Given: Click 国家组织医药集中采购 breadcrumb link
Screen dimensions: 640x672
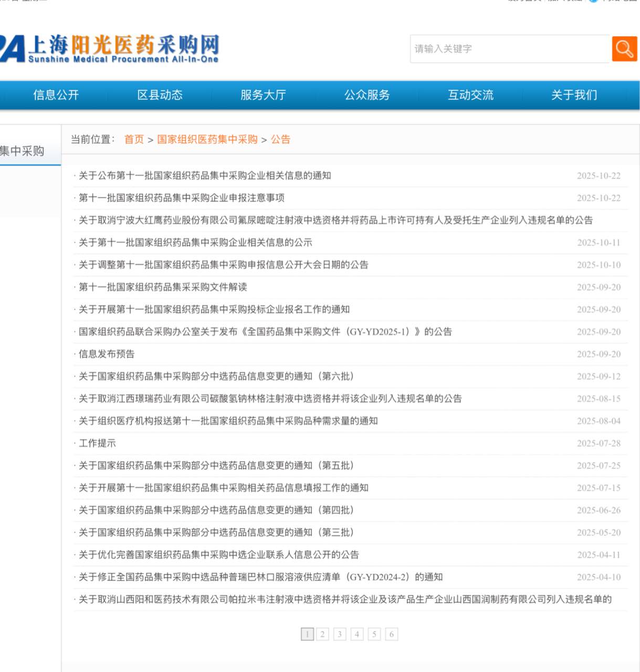Looking at the screenshot, I should [x=207, y=139].
